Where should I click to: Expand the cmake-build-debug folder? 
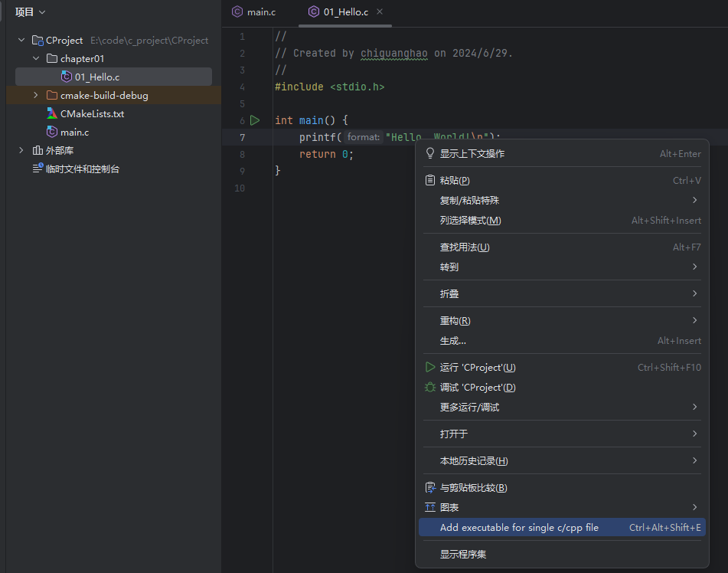click(x=36, y=96)
